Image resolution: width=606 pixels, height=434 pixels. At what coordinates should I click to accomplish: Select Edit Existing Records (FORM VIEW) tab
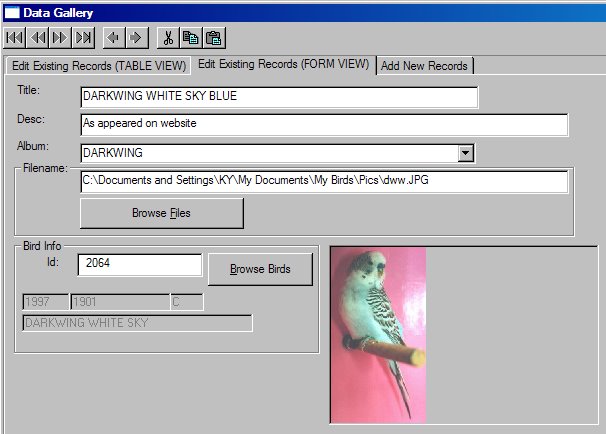pyautogui.click(x=283, y=64)
